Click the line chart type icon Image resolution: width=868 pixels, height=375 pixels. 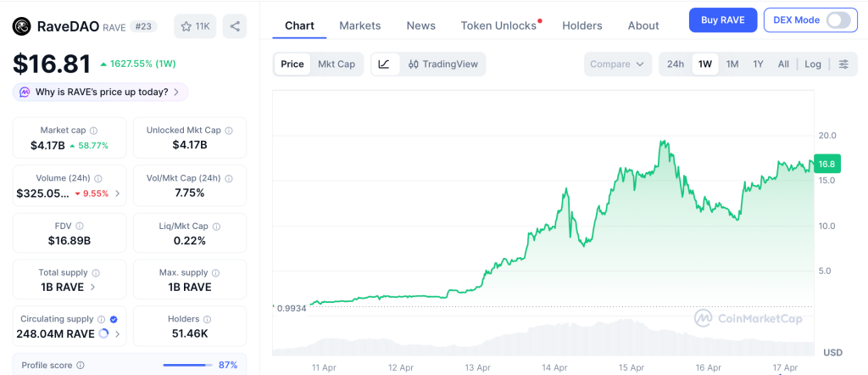pyautogui.click(x=384, y=64)
